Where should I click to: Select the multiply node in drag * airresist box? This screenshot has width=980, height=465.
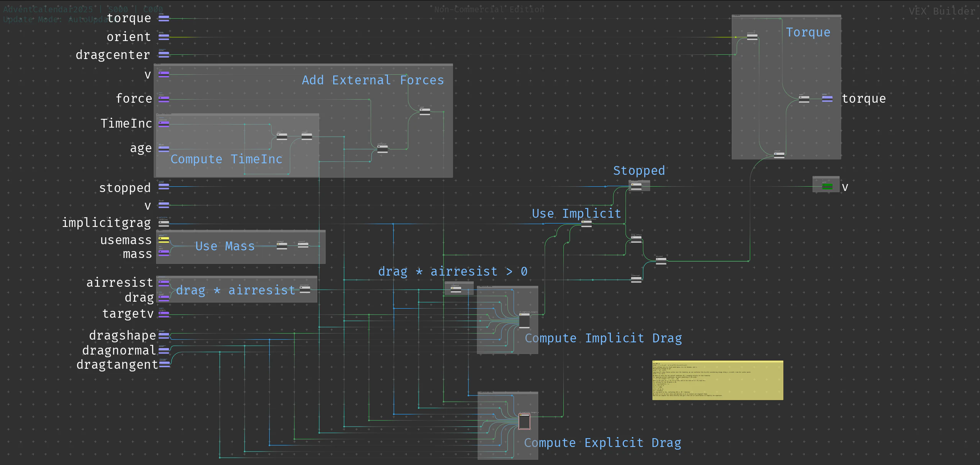(x=305, y=290)
